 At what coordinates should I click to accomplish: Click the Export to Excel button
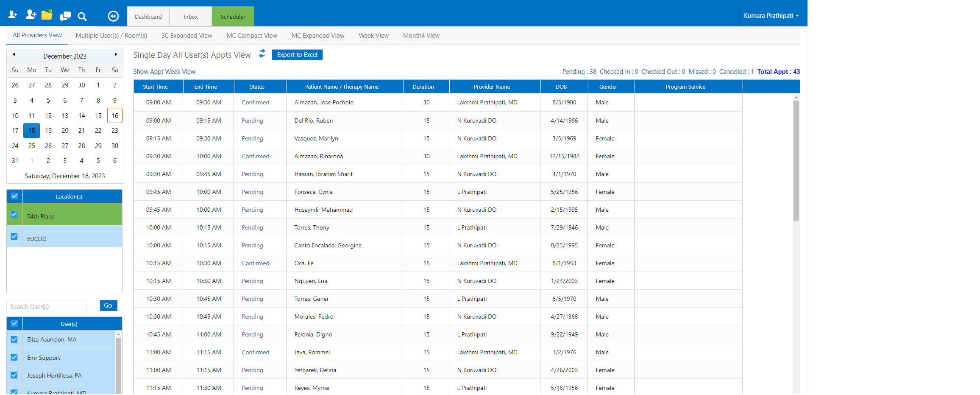pos(297,54)
